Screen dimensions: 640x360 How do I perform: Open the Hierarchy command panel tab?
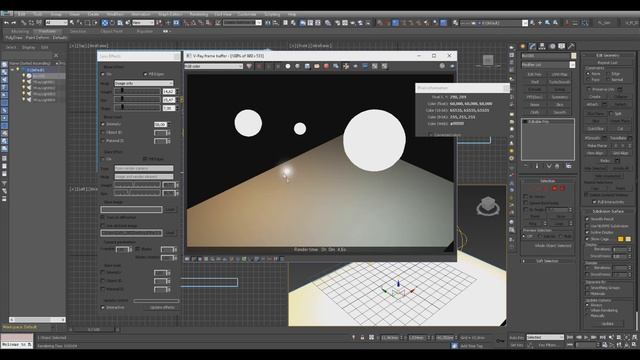542,47
